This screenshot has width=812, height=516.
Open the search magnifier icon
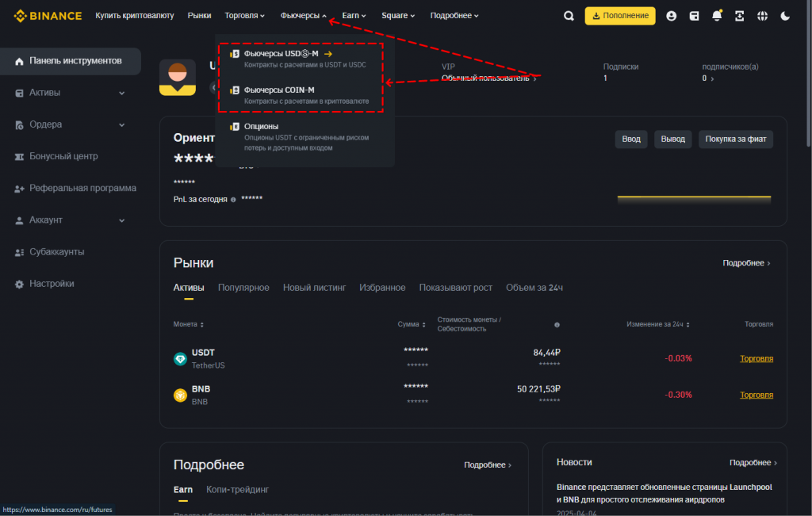coord(569,16)
